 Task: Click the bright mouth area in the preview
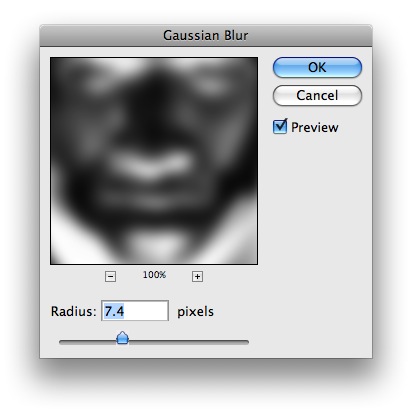(x=150, y=165)
